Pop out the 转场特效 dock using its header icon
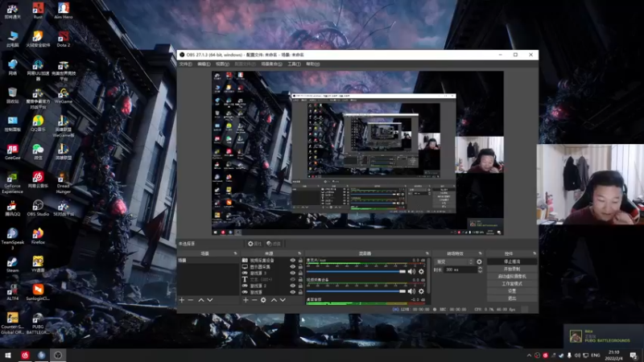Viewport: 644px width, 362px height. (480, 253)
